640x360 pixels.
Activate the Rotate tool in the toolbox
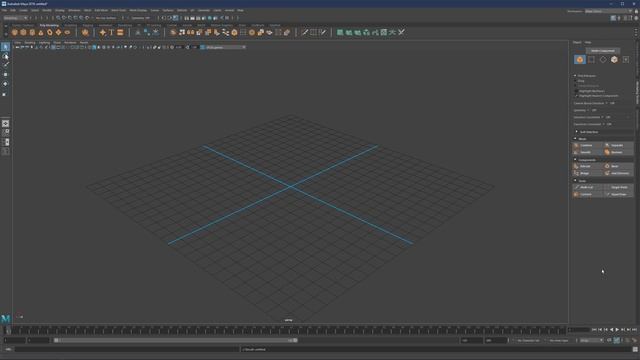click(5, 84)
